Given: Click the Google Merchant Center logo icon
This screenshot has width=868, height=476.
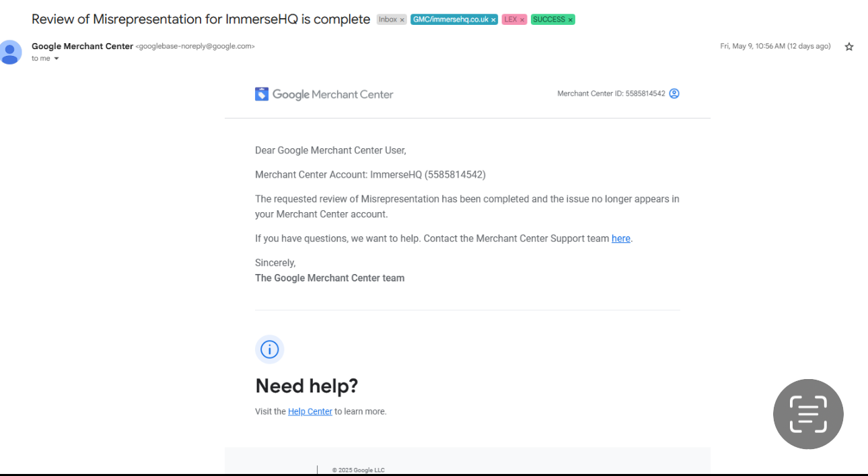Looking at the screenshot, I should coord(262,94).
